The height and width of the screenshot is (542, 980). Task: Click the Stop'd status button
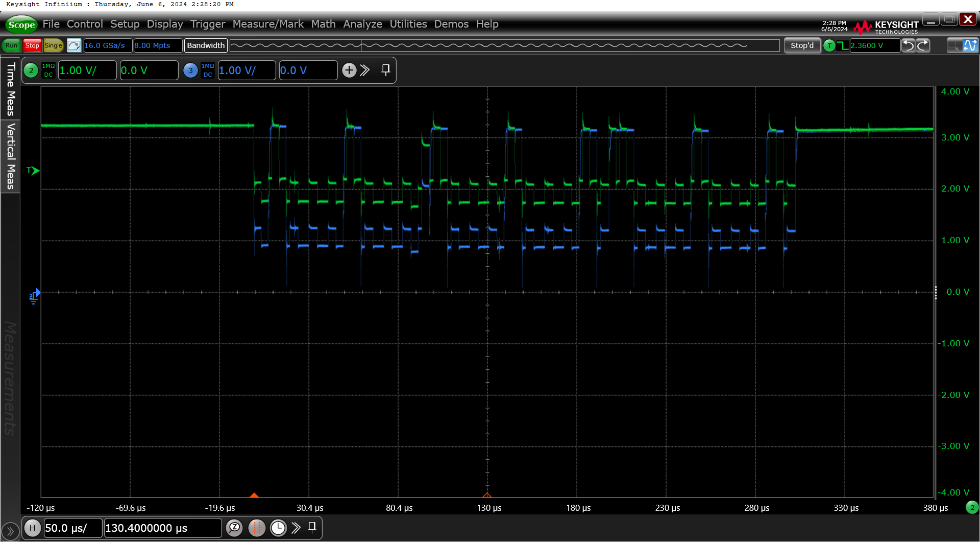[802, 45]
